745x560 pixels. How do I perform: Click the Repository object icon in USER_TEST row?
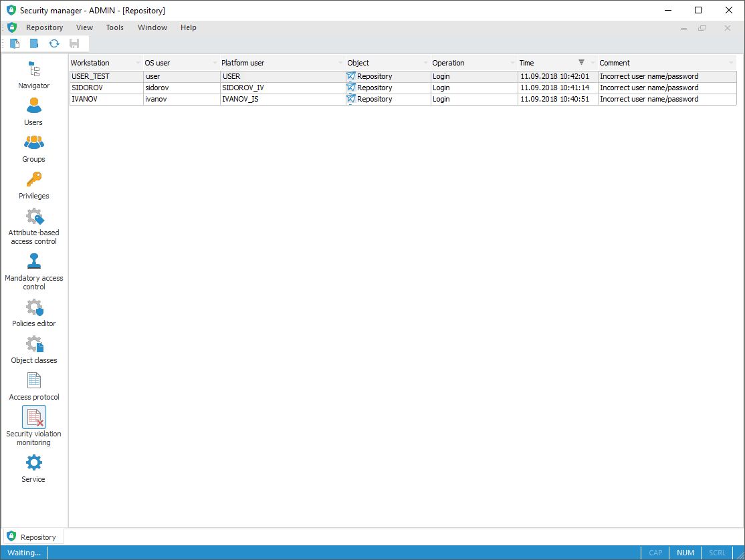(351, 76)
